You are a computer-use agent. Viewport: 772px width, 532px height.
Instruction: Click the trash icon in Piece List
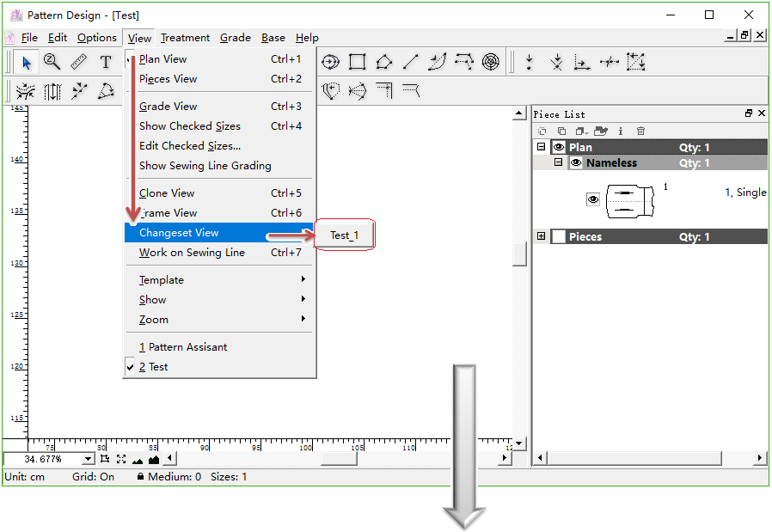[640, 131]
